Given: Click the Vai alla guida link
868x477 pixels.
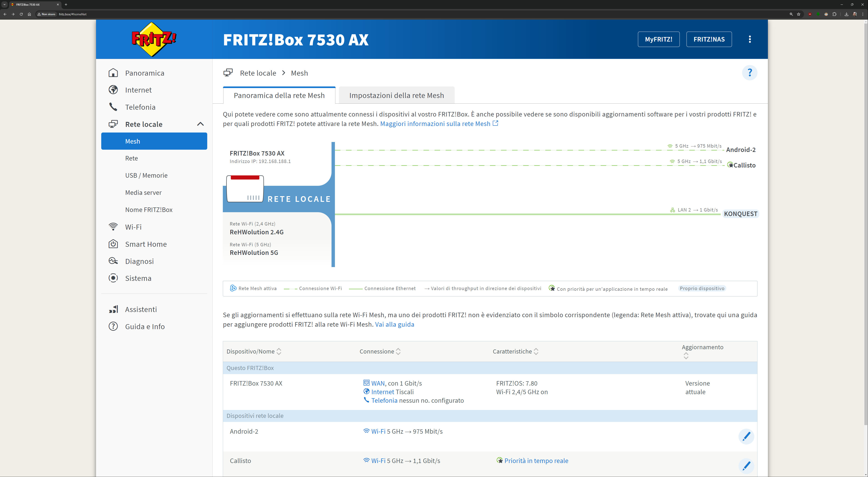Looking at the screenshot, I should click(394, 324).
